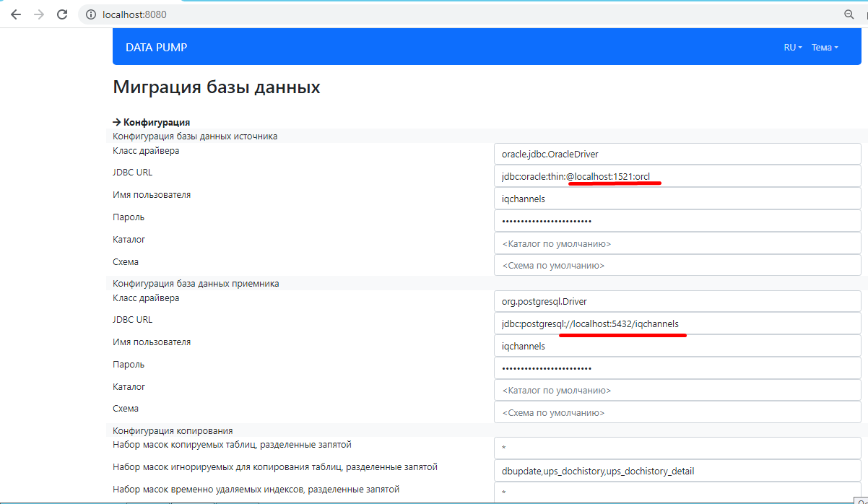868x504 pixels.
Task: Click the target Каталог field
Action: [x=677, y=391]
